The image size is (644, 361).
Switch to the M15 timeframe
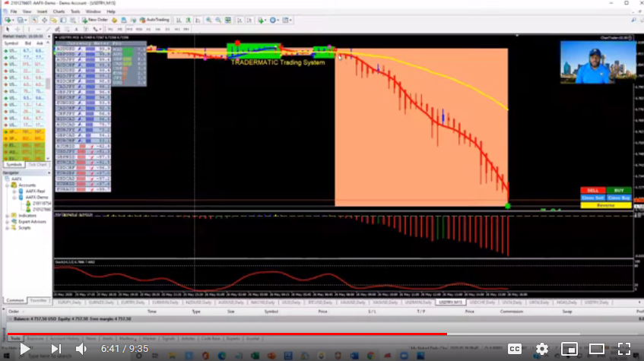[x=129, y=29]
